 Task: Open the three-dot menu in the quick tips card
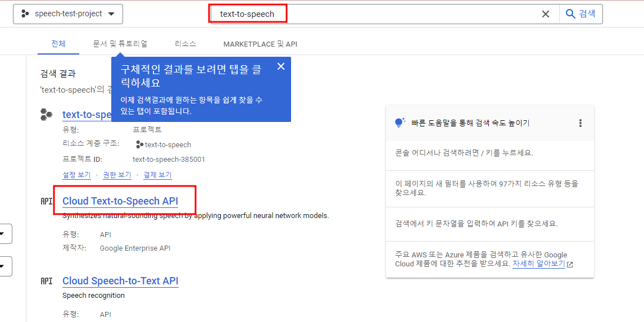coord(580,123)
